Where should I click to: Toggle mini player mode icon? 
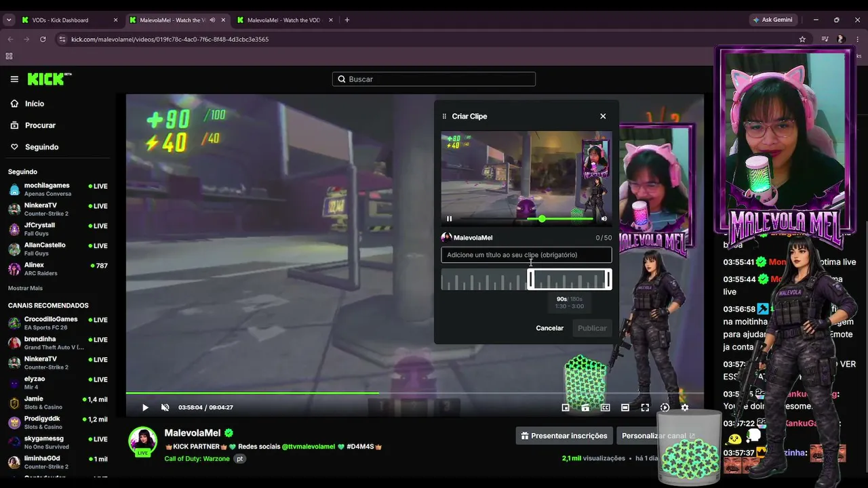[x=566, y=407]
